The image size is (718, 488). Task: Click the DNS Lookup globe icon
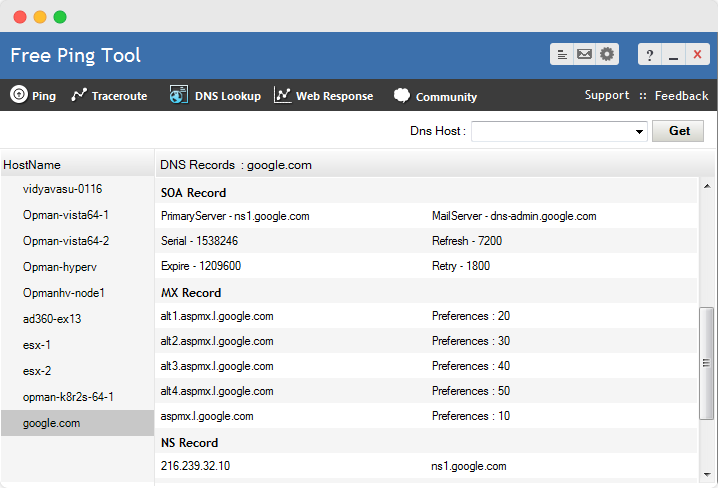pos(179,96)
